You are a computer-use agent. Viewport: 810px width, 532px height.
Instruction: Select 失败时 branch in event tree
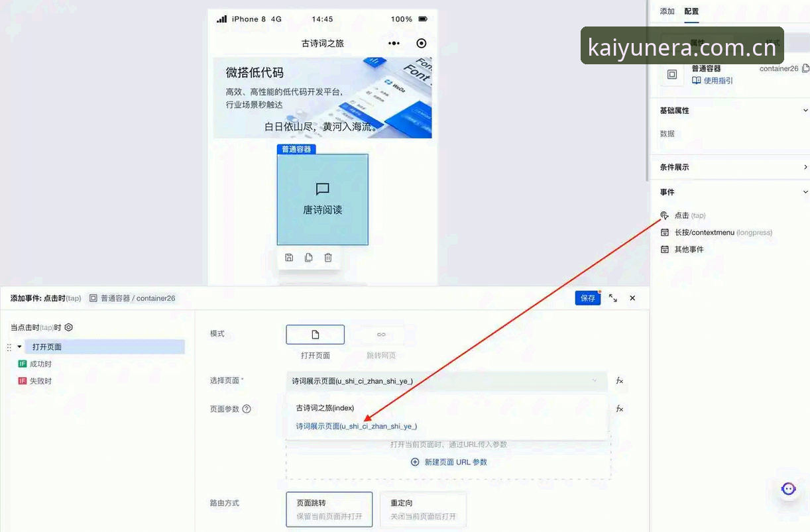pos(40,381)
